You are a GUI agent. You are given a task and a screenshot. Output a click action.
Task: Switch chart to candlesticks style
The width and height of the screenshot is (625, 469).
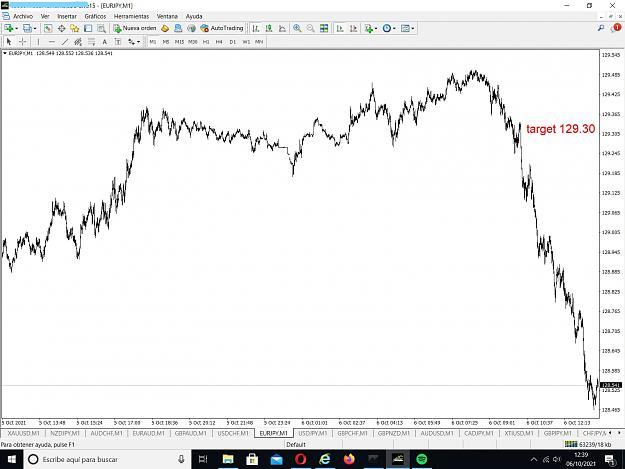269,28
